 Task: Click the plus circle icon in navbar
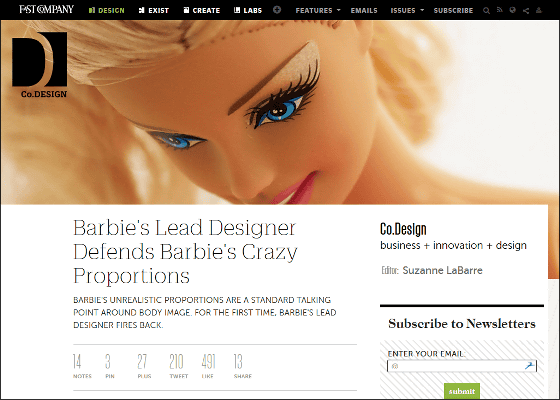point(277,10)
